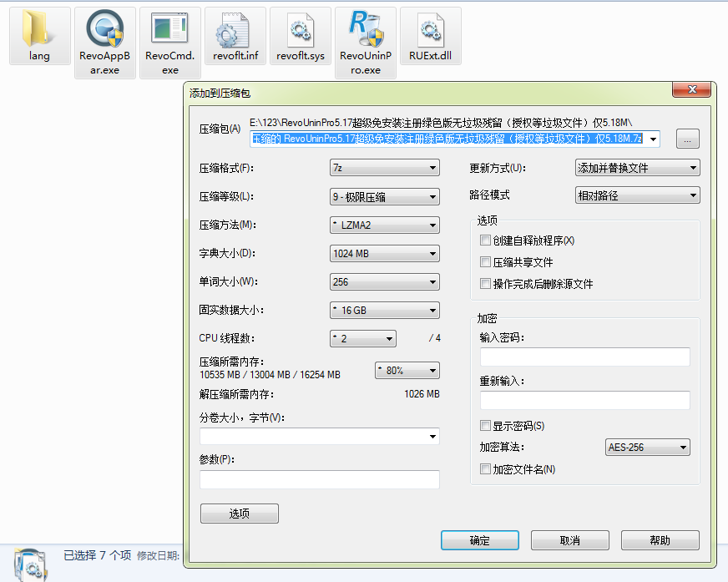728x582 pixels.
Task: Click the browse (...) button for archive path
Action: 688,139
